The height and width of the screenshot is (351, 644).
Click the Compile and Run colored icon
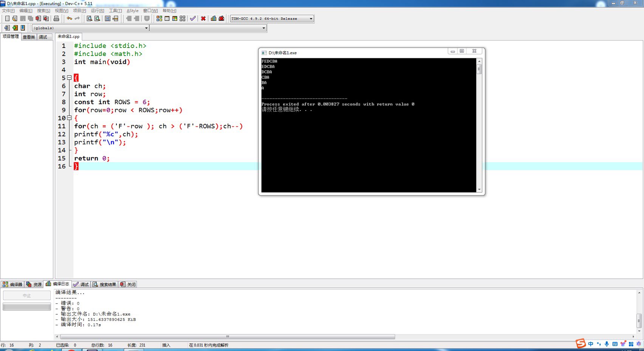(175, 18)
